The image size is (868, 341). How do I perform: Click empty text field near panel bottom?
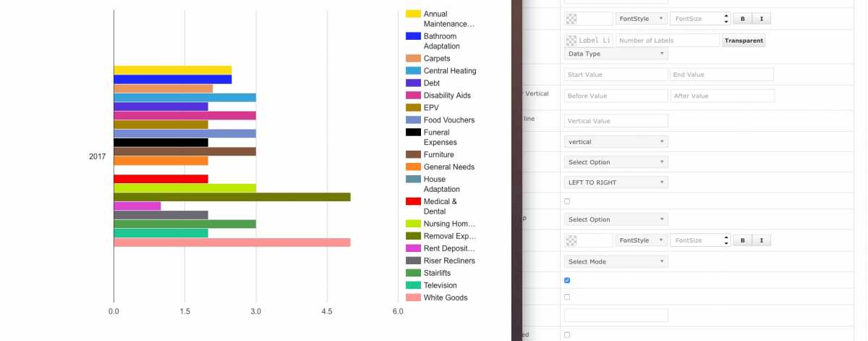tap(616, 316)
